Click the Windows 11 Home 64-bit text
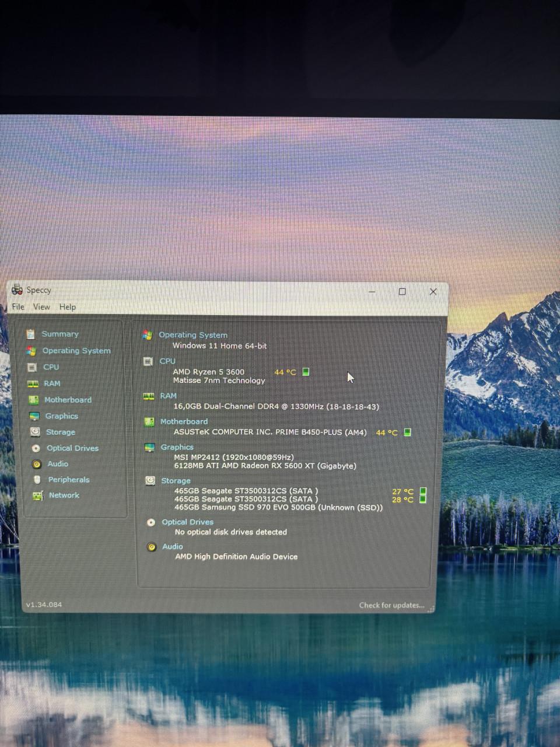 tap(219, 346)
